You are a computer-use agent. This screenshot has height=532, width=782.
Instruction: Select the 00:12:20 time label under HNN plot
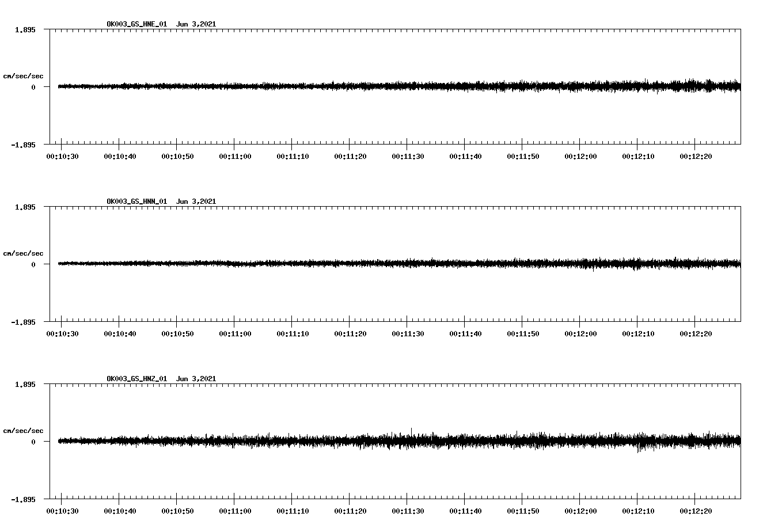[x=696, y=334]
